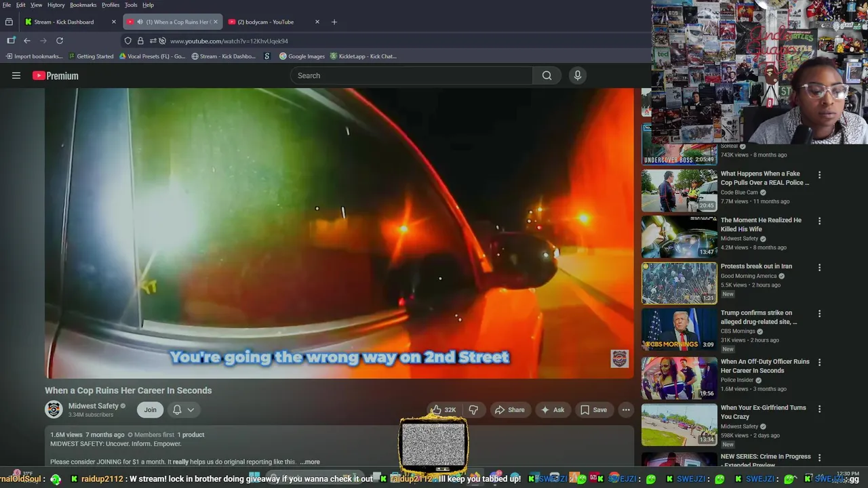This screenshot has width=868, height=488.
Task: Click the magnifier search button
Action: coord(547,75)
